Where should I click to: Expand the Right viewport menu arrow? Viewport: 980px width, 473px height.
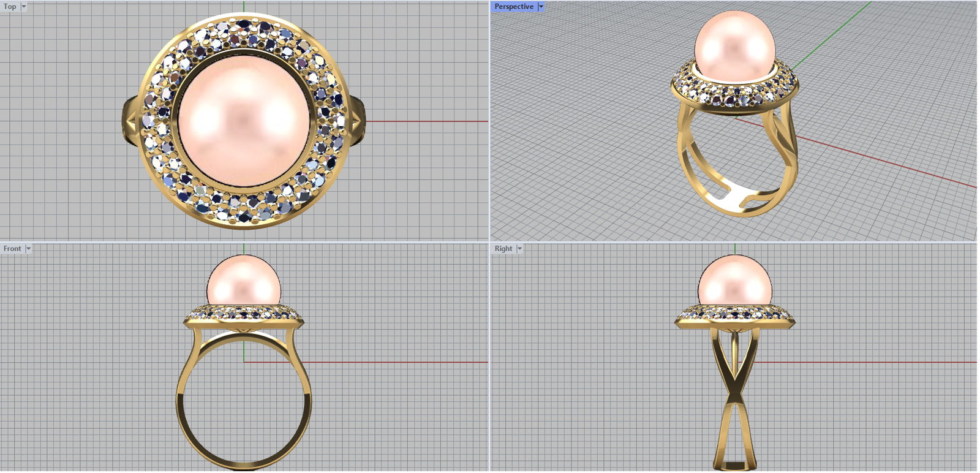(519, 249)
